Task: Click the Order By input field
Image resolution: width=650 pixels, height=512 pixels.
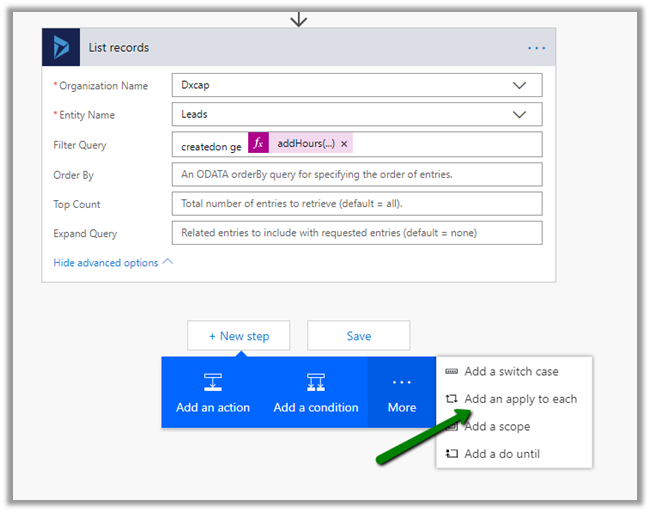Action: [357, 174]
